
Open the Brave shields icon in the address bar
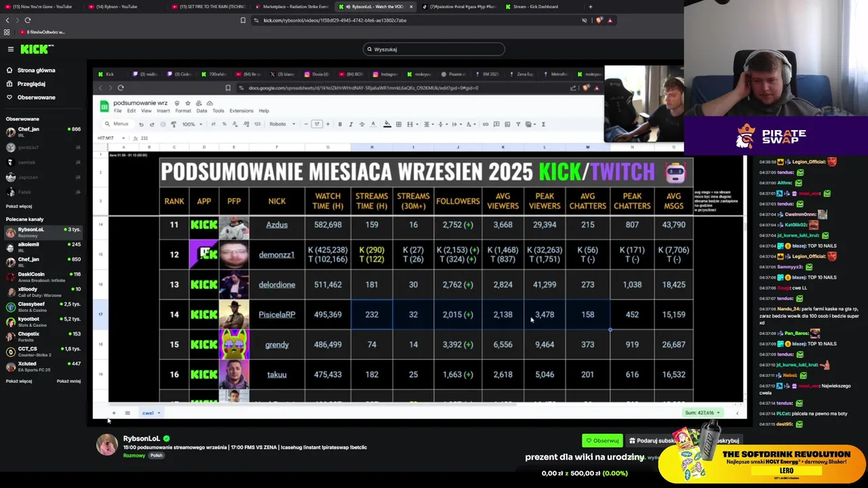click(x=599, y=20)
